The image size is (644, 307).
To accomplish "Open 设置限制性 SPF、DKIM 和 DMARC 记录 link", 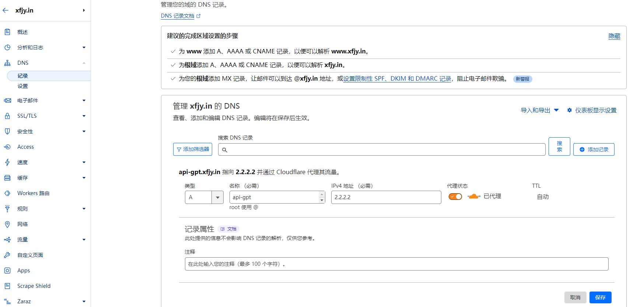I will click(397, 79).
